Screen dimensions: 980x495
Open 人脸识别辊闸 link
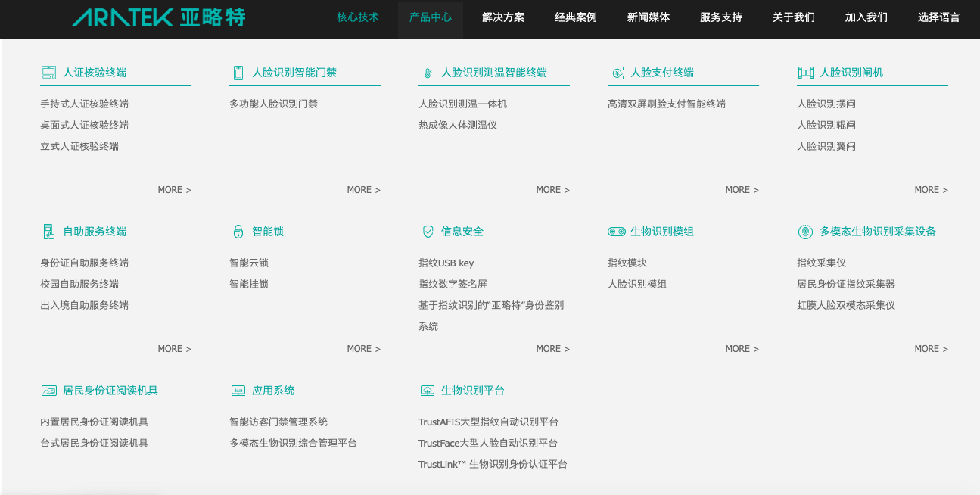coord(826,125)
